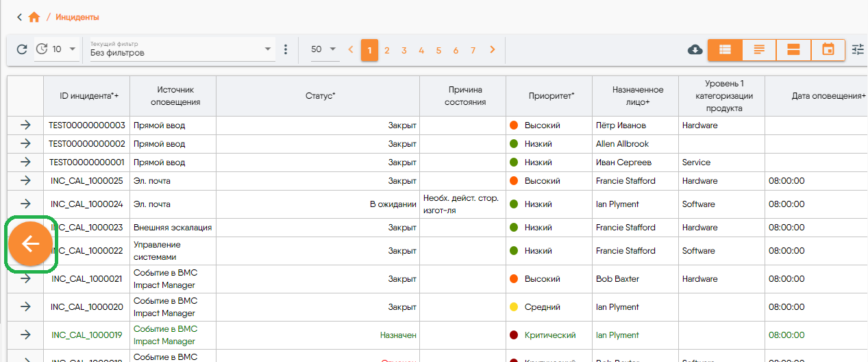The image size is (868, 362).
Task: Open incident TEST00000000001 via row arrow
Action: (x=25, y=162)
